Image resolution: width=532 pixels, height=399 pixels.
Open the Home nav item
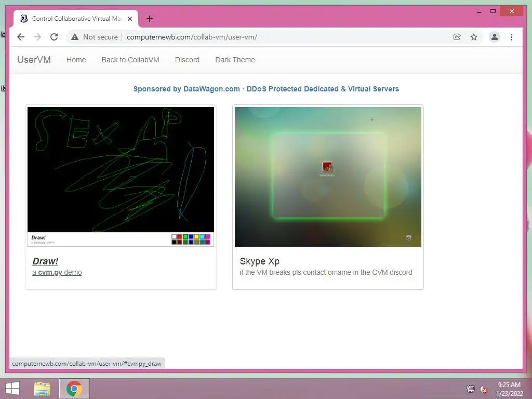coord(76,60)
